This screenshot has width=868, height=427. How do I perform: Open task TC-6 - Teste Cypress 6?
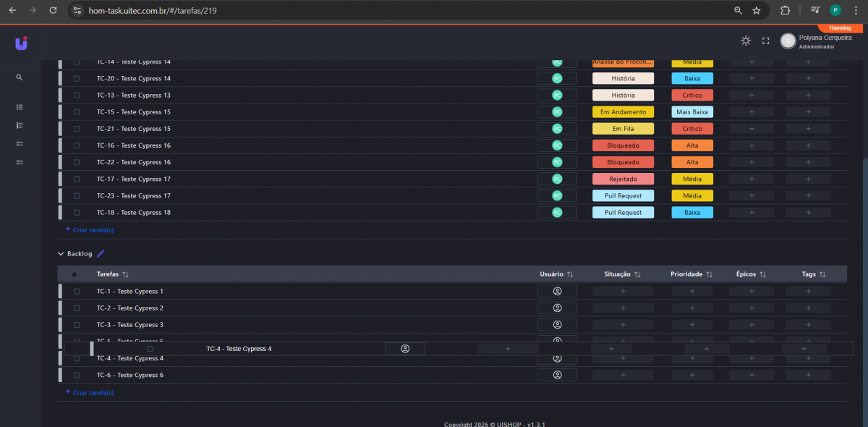pyautogui.click(x=130, y=376)
